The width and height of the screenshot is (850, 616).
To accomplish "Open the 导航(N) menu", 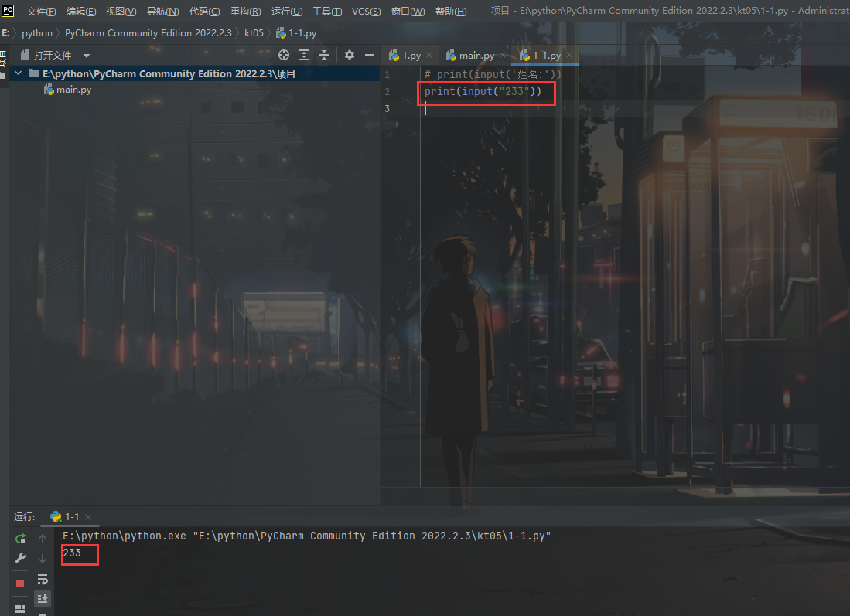I will 162,12.
